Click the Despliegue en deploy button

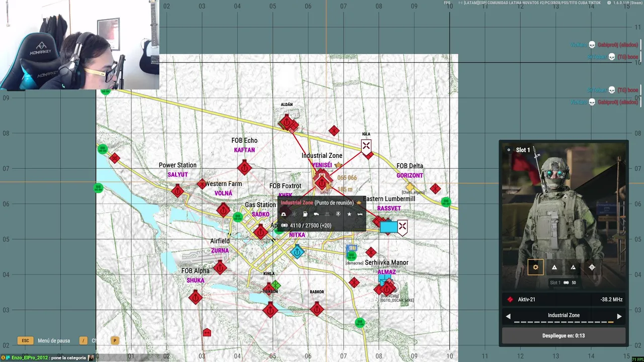pos(563,335)
